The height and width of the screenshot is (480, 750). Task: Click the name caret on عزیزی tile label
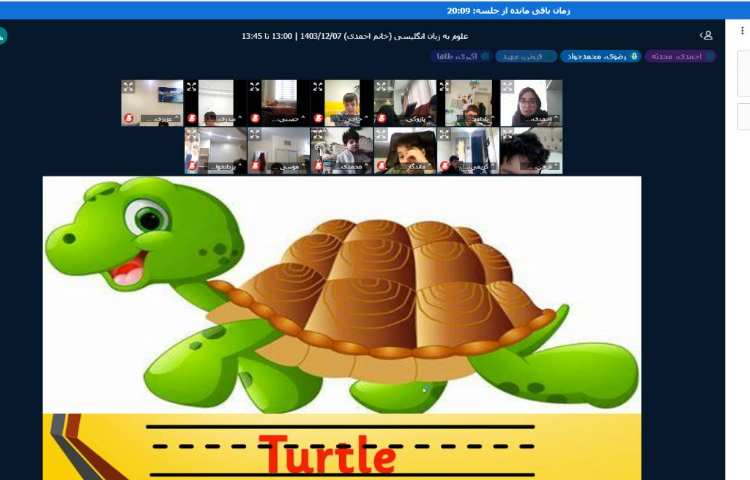tap(176, 118)
